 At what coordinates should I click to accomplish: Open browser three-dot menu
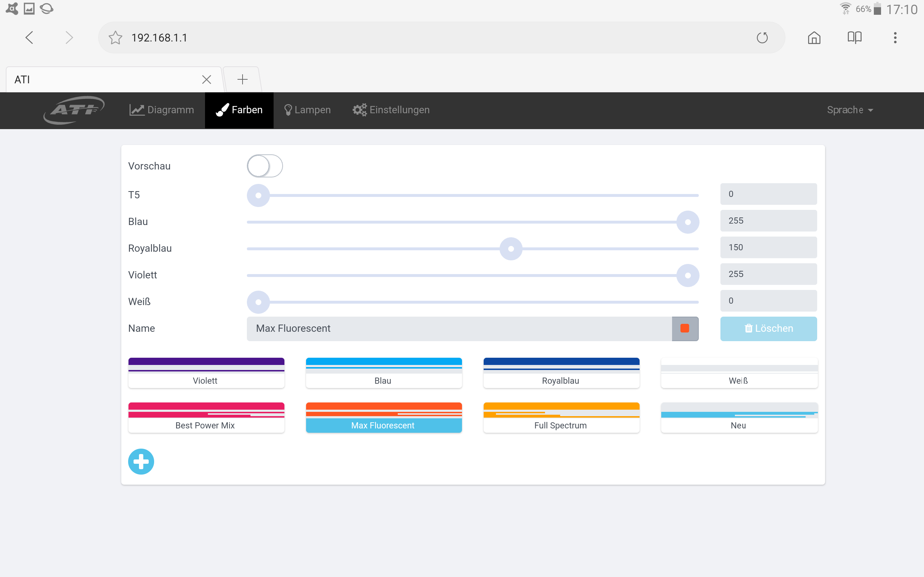(895, 38)
